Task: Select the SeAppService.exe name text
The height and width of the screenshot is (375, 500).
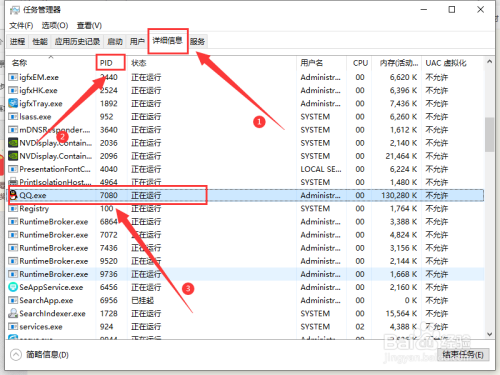Action: 51,287
